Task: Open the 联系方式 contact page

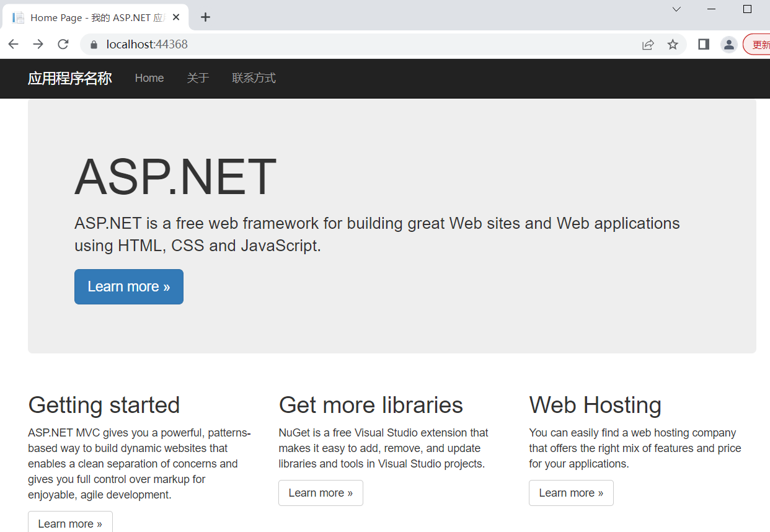Action: pos(254,78)
